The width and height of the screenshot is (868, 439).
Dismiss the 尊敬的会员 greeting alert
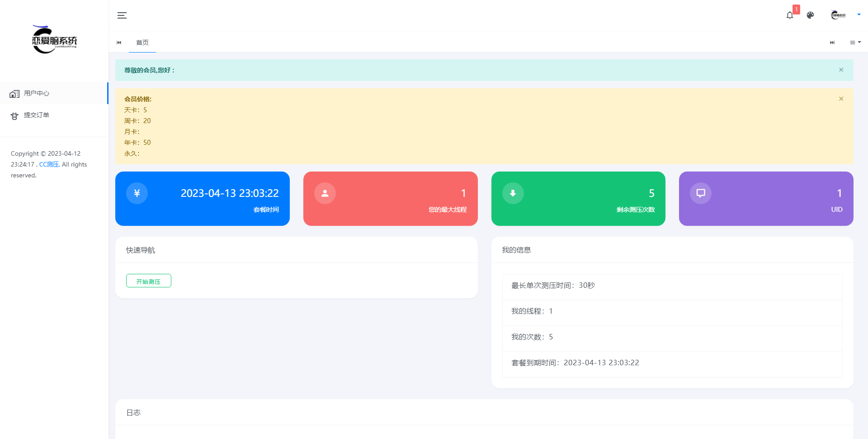[841, 70]
